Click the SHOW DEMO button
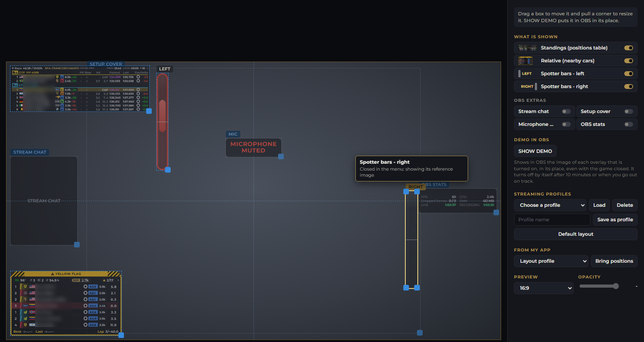Viewport: 644px width, 342px height. 535,151
